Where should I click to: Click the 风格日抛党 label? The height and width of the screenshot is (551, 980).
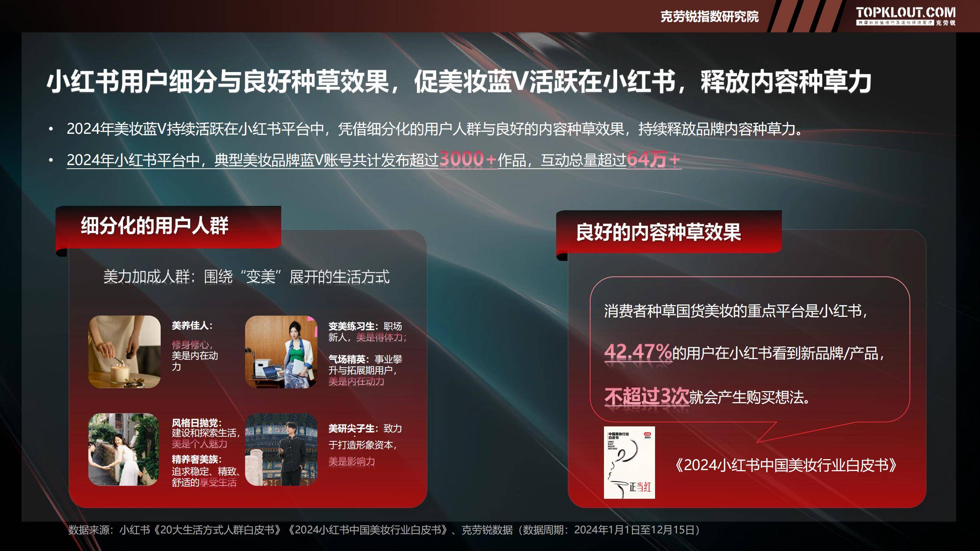click(x=197, y=423)
